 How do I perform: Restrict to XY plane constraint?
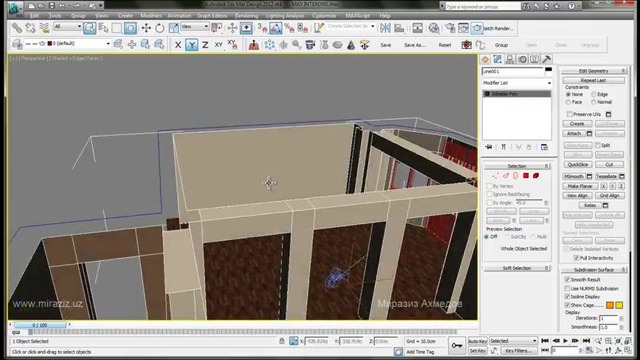pos(219,45)
